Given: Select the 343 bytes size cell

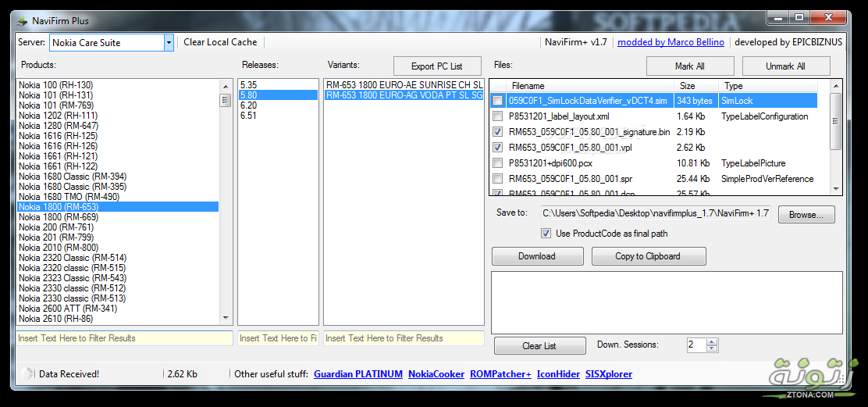Looking at the screenshot, I should click(x=695, y=101).
